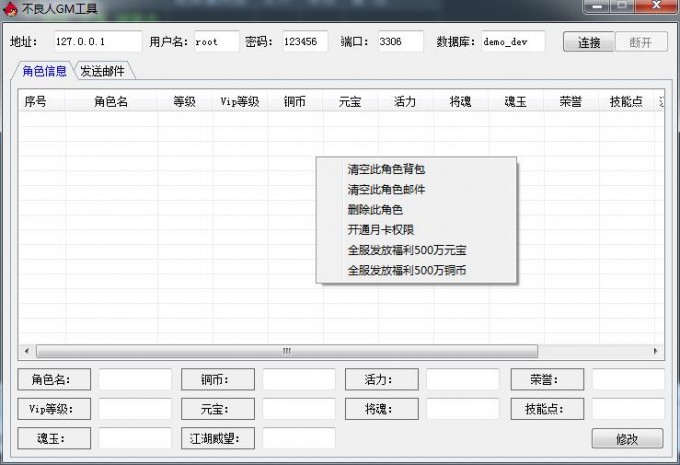680x465 pixels.
Task: Click the 元宝 column header
Action: pyautogui.click(x=350, y=102)
